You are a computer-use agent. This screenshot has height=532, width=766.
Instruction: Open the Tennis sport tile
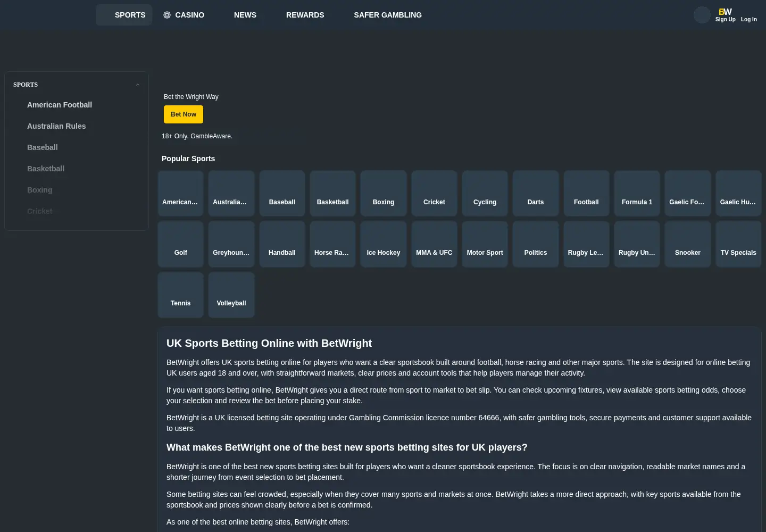(180, 295)
